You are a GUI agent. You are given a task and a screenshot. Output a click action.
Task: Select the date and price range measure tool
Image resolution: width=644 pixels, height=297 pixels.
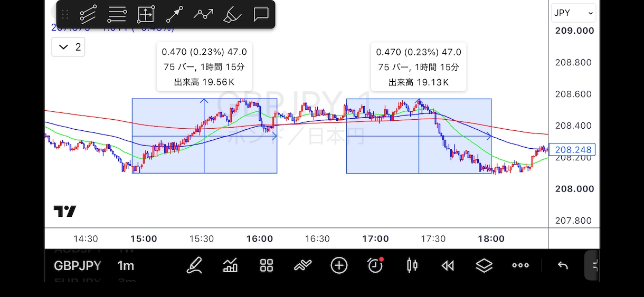tap(146, 14)
